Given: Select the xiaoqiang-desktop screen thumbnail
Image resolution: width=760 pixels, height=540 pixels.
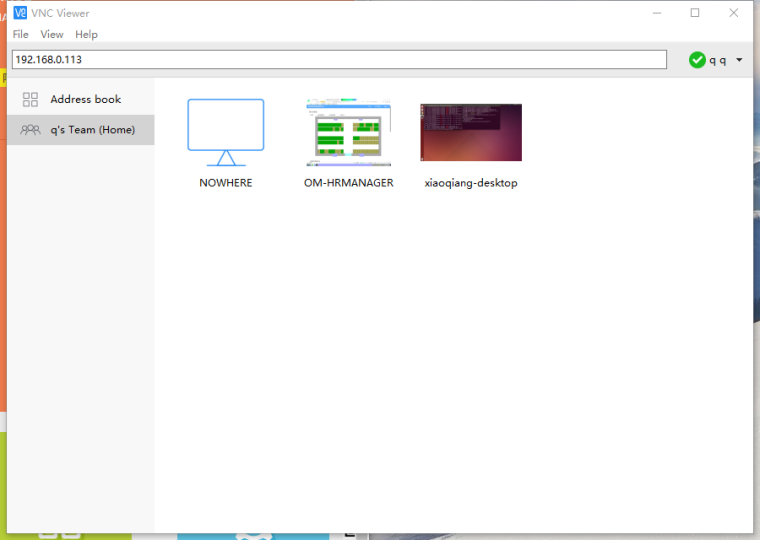Looking at the screenshot, I should pyautogui.click(x=471, y=132).
